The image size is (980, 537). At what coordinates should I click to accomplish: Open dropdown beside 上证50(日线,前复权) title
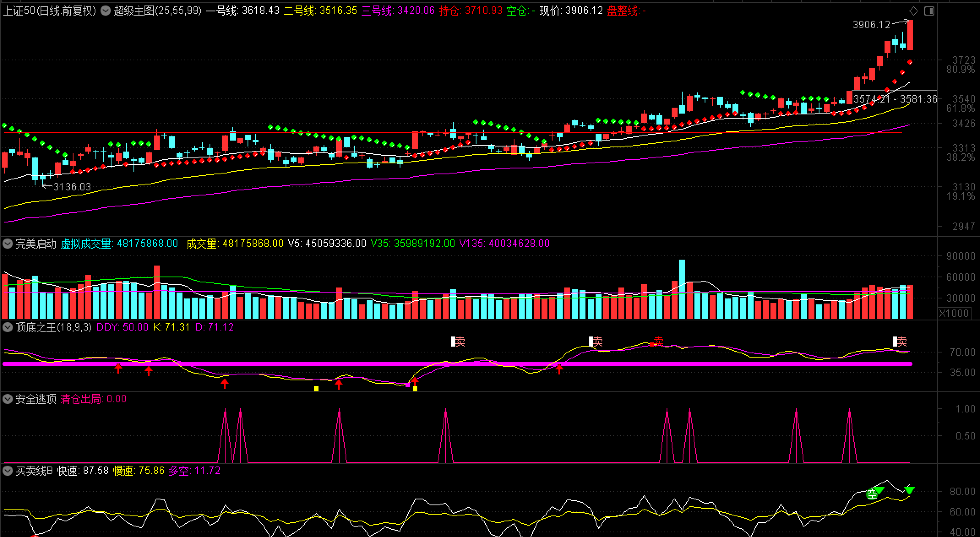[106, 11]
